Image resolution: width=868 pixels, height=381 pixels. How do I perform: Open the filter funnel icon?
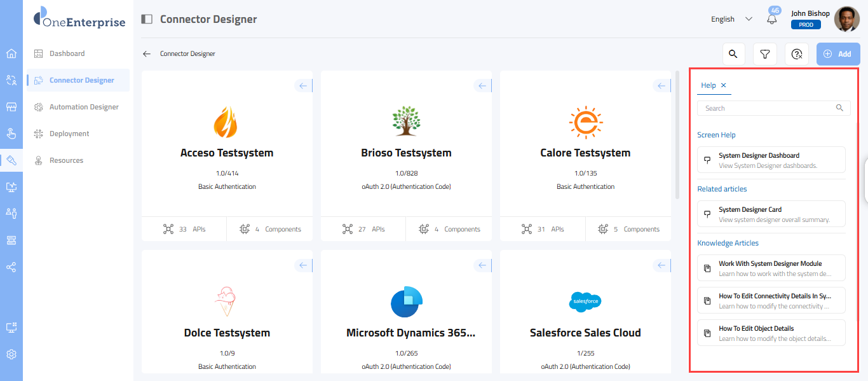(765, 54)
